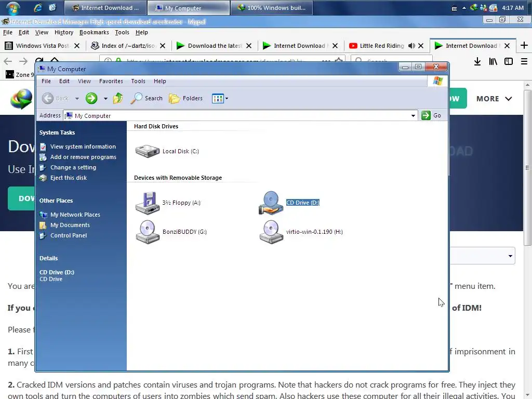Click View system information link
Image resolution: width=532 pixels, height=399 pixels.
coord(83,147)
